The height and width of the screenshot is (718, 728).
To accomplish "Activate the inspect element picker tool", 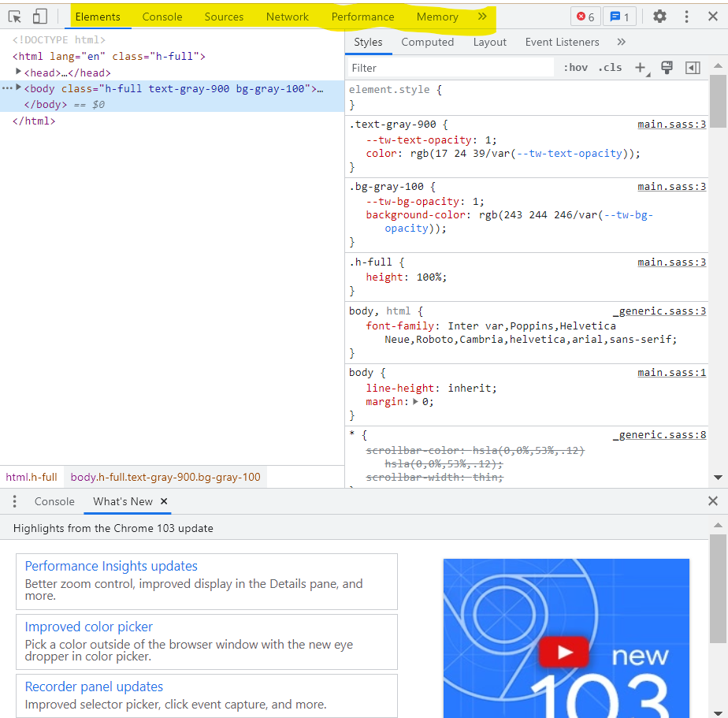I will pos(15,17).
